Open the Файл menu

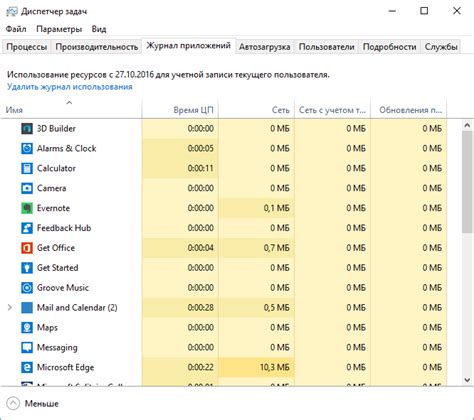pos(16,29)
